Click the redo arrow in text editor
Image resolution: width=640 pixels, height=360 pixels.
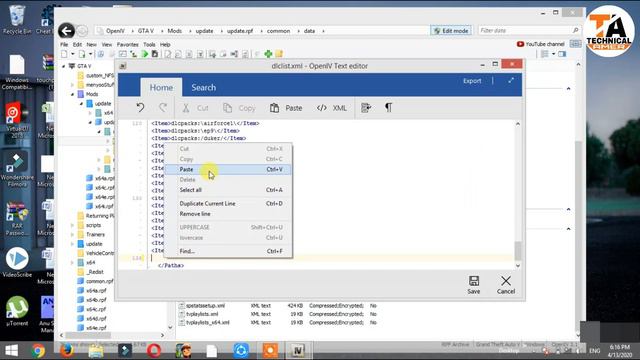click(x=163, y=108)
